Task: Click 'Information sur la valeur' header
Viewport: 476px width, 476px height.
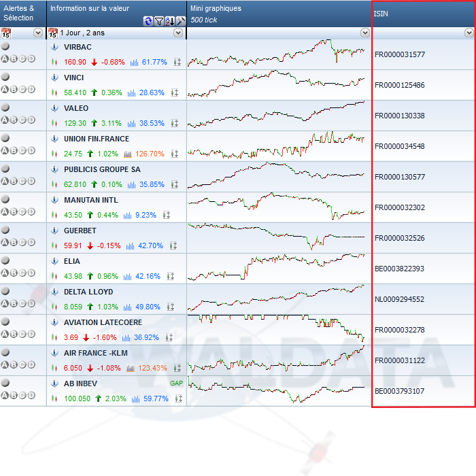Action: pyautogui.click(x=90, y=8)
